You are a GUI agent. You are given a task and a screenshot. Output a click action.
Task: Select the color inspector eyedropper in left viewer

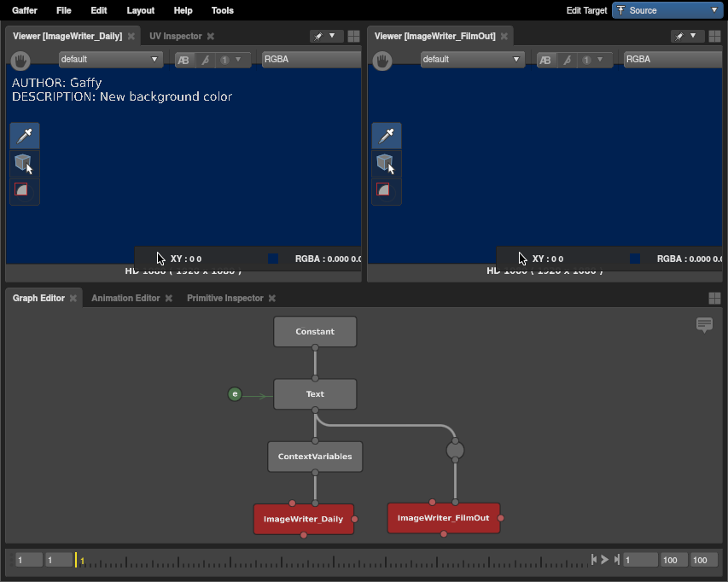[x=25, y=136]
